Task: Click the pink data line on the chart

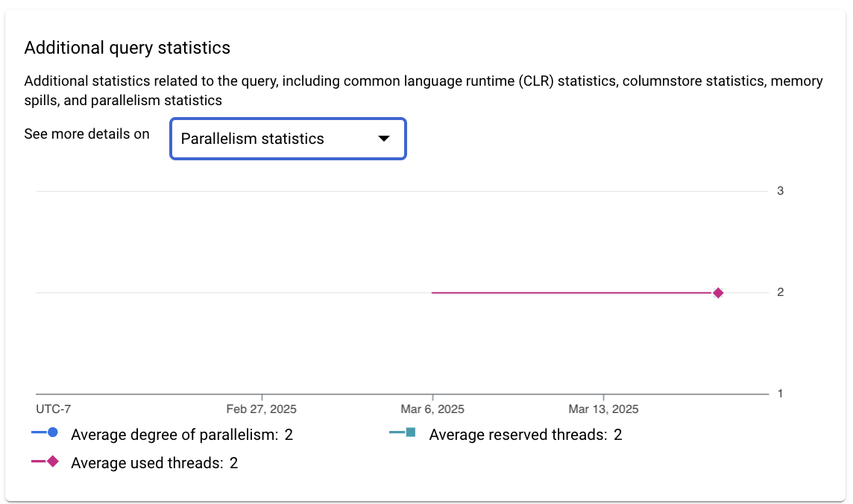Action: click(x=574, y=292)
